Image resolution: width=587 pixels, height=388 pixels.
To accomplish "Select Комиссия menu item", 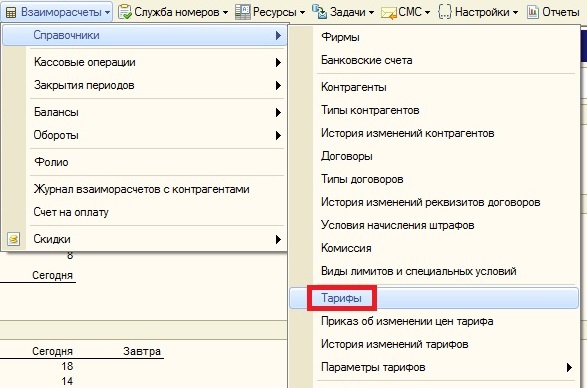I will 434,248.
